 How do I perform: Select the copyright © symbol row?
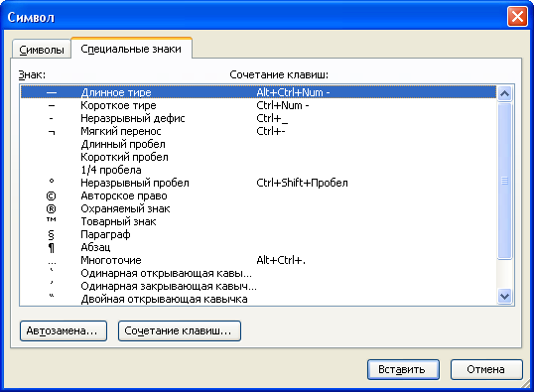pos(258,196)
